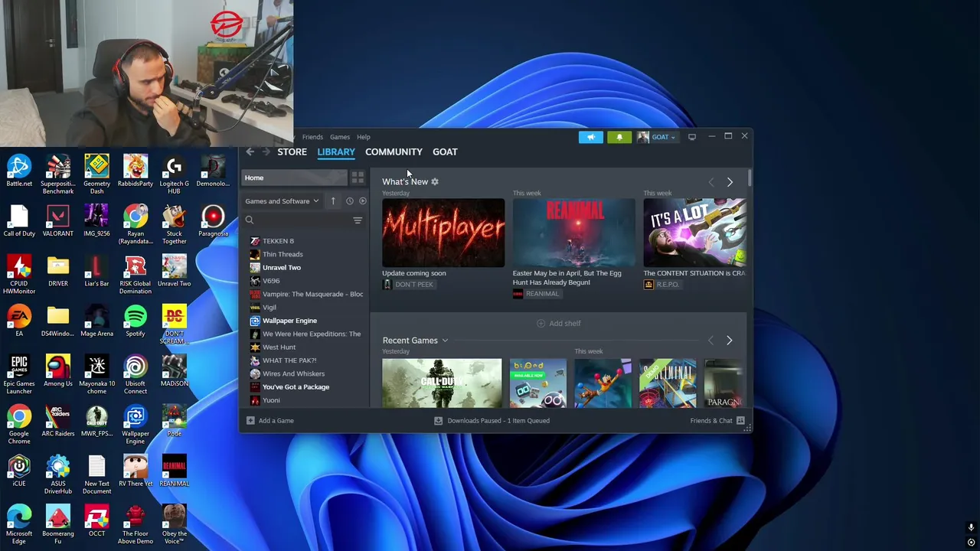
Task: Open iCUE desktop icon
Action: [x=19, y=471]
